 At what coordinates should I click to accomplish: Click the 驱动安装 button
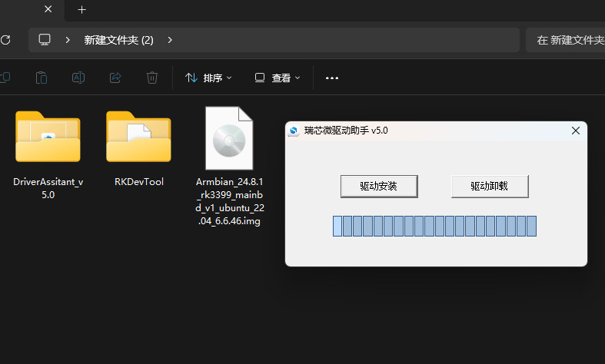[x=379, y=186]
